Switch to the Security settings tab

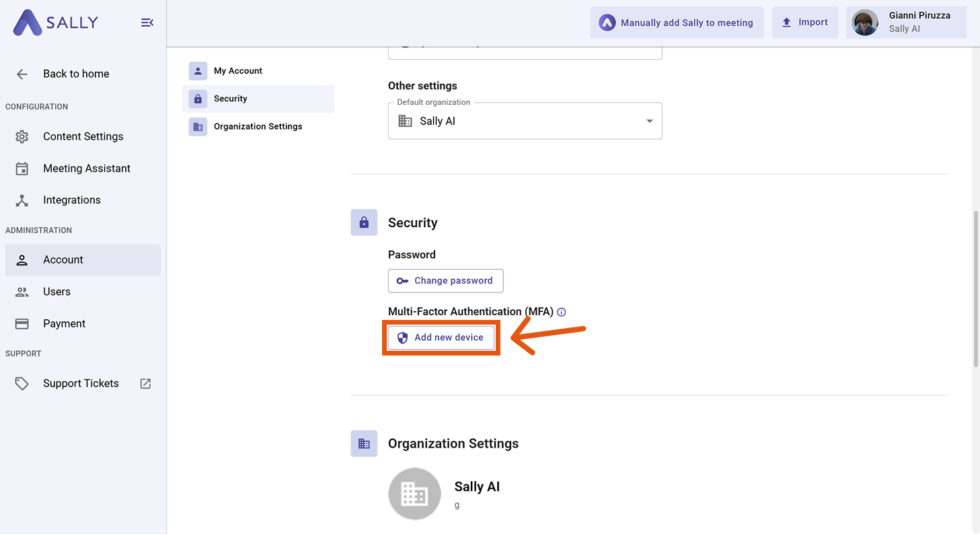coord(258,98)
